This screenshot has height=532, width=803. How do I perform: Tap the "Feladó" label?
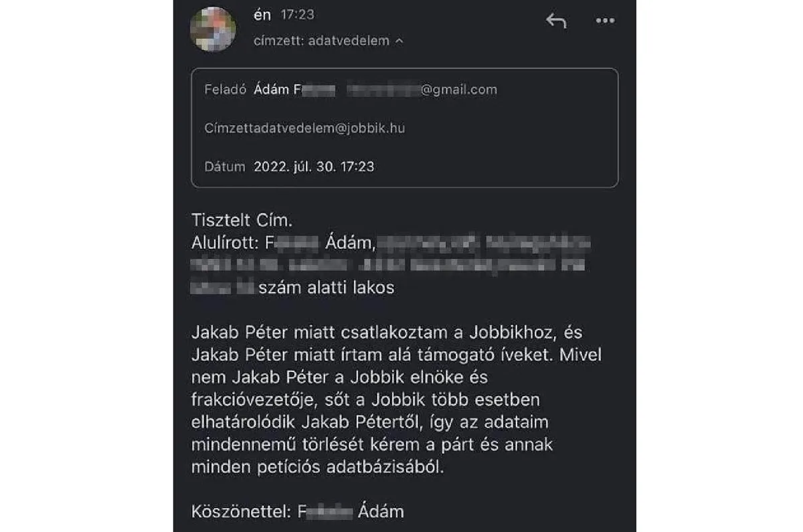point(226,90)
